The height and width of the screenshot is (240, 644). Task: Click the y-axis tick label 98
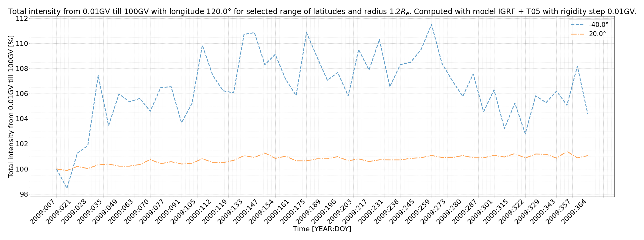click(24, 194)
